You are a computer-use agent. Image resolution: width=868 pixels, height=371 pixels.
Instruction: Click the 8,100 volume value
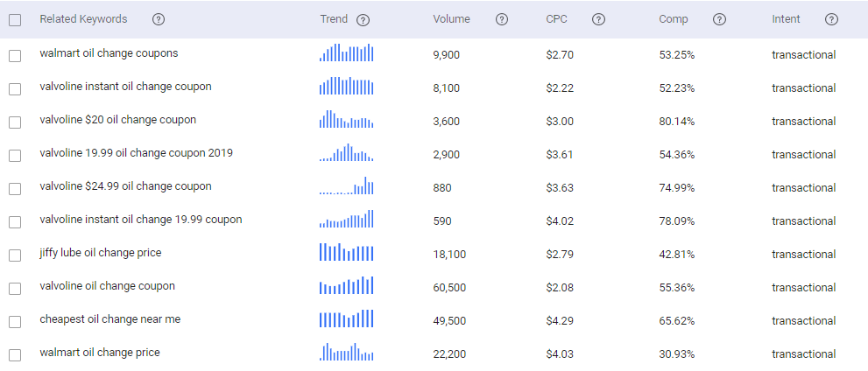tap(446, 88)
